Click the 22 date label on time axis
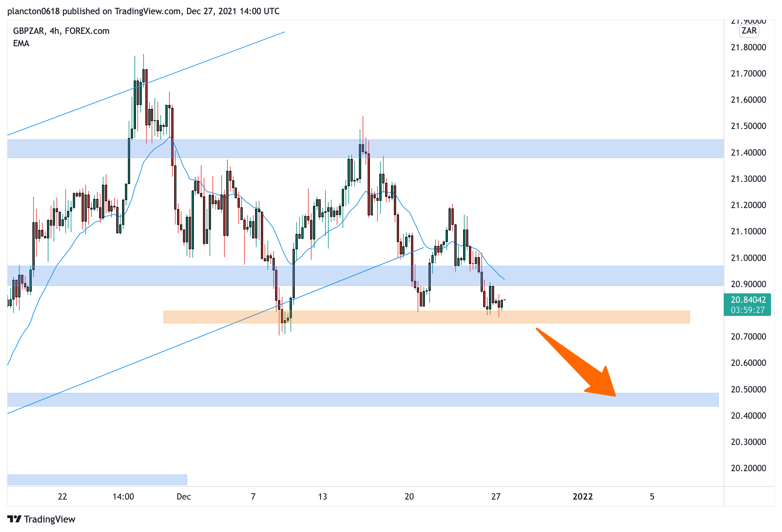The image size is (782, 532). coord(62,497)
